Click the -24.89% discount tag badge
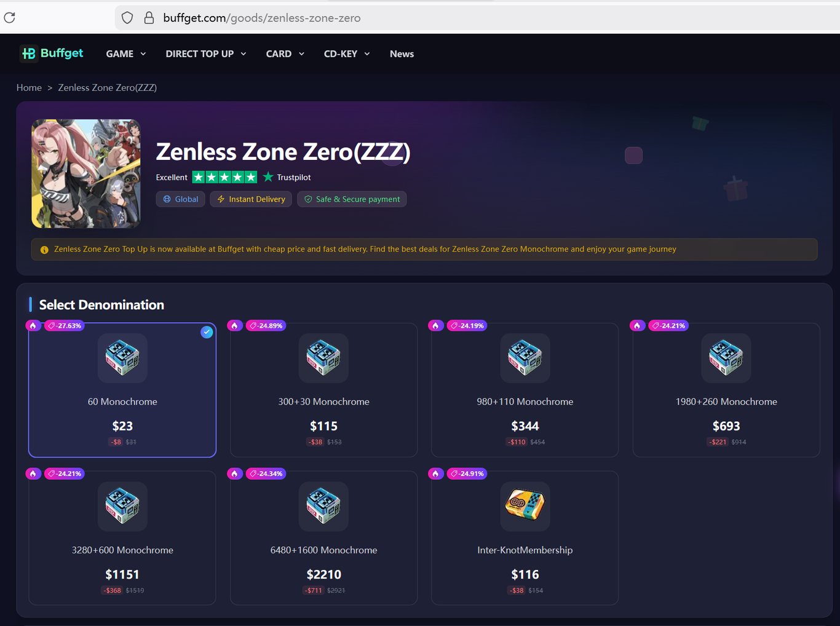Image resolution: width=840 pixels, height=626 pixels. tap(266, 325)
